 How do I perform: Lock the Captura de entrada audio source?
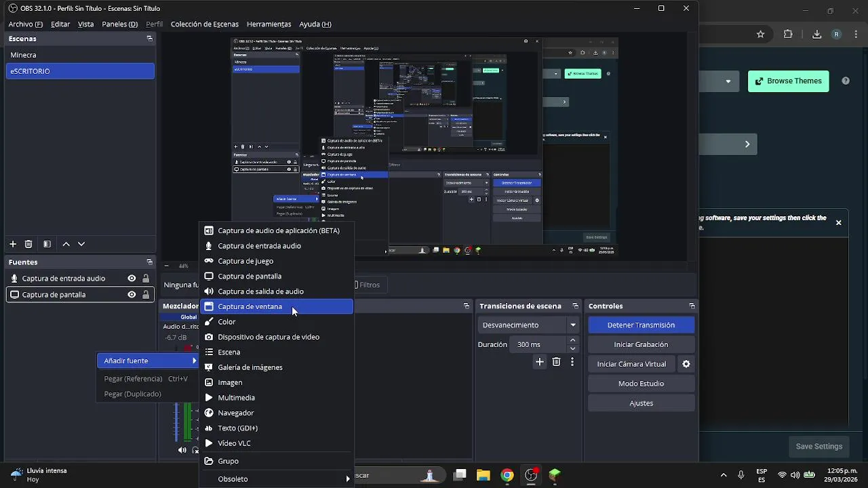tap(145, 279)
